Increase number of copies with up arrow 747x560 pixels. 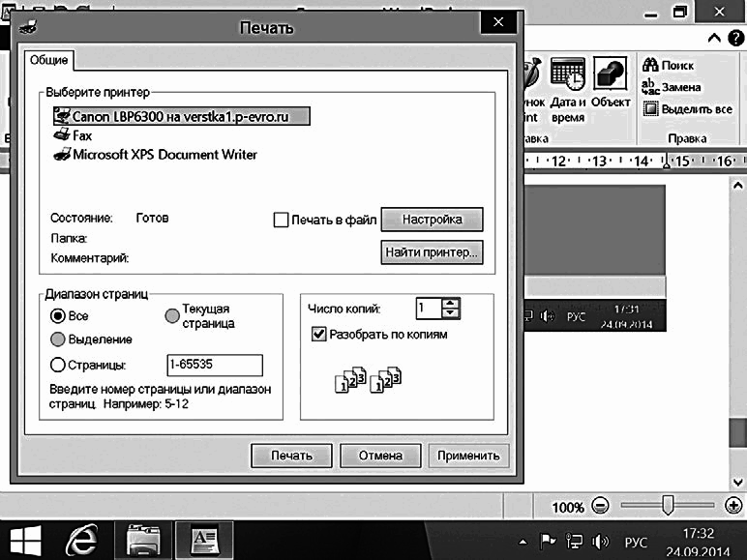click(451, 303)
